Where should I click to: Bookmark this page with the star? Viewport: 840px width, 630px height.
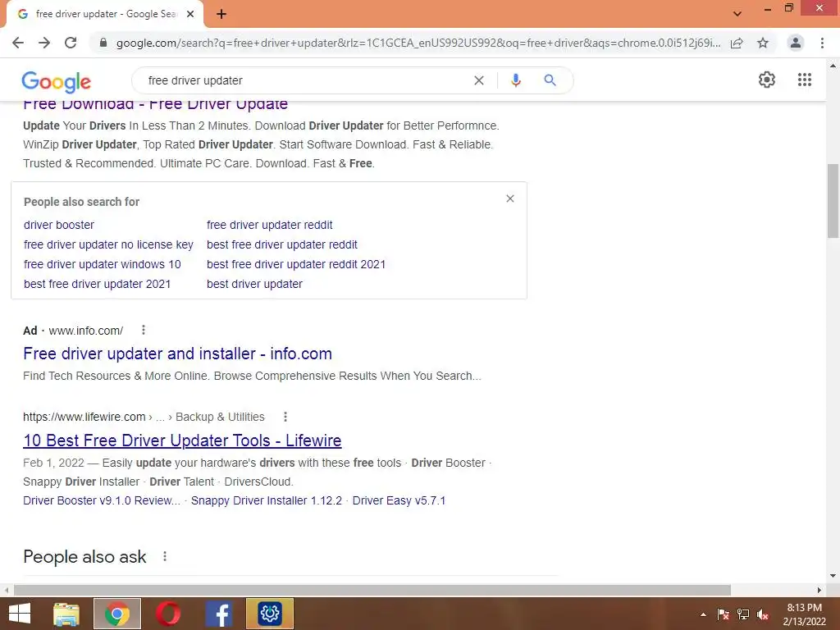[763, 43]
